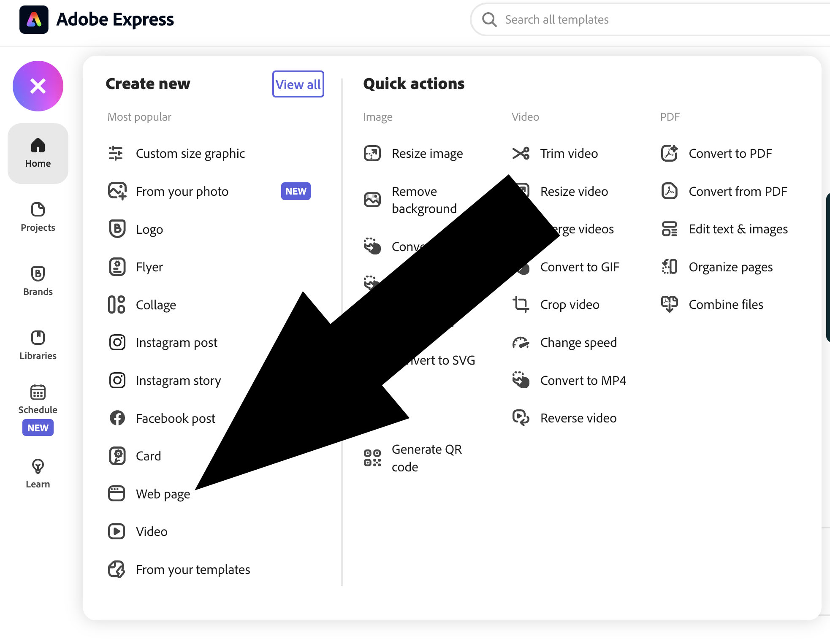
Task: Choose the Custom size graphic label
Action: (x=190, y=154)
